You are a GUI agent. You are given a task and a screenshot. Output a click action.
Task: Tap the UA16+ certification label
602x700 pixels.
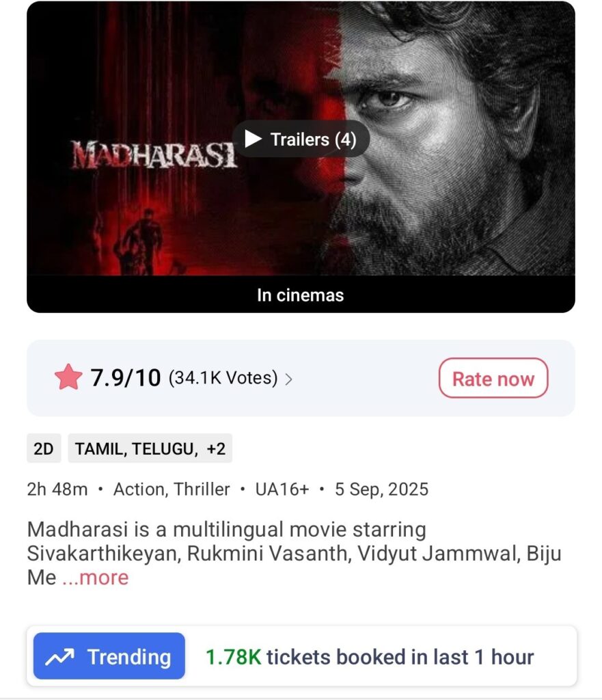click(x=282, y=489)
